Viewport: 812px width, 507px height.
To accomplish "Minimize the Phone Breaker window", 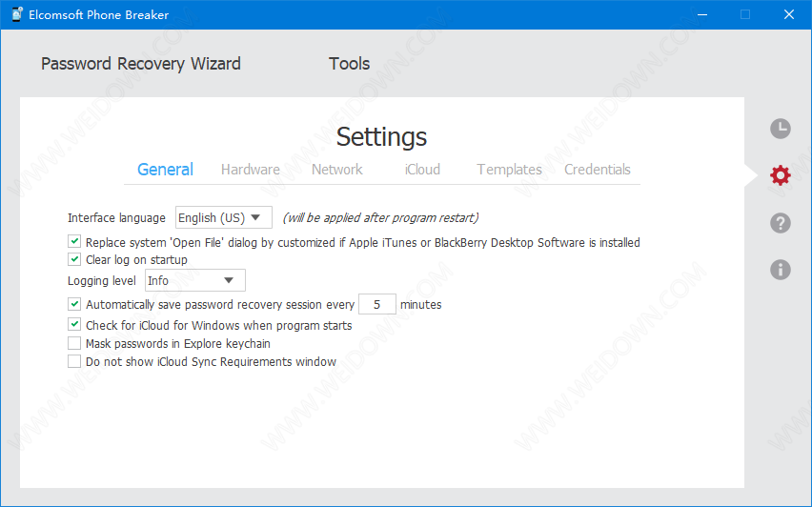I will point(702,14).
